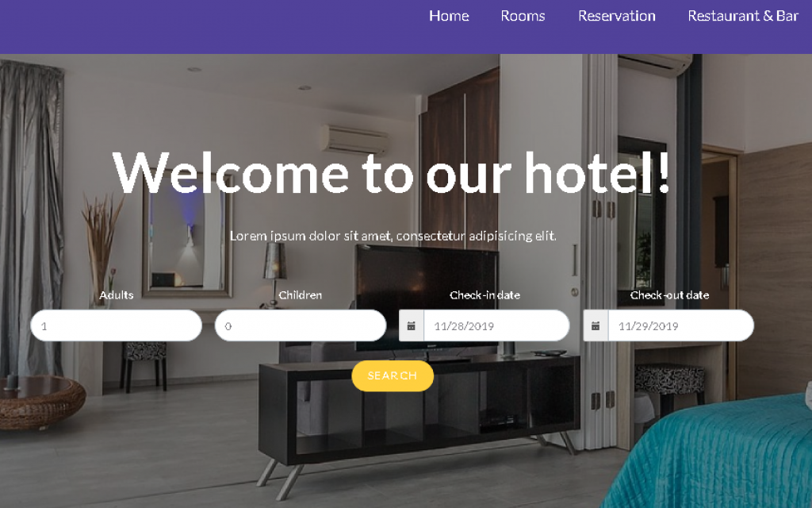The height and width of the screenshot is (508, 812).
Task: Click the check-out calendar icon
Action: coord(596,326)
